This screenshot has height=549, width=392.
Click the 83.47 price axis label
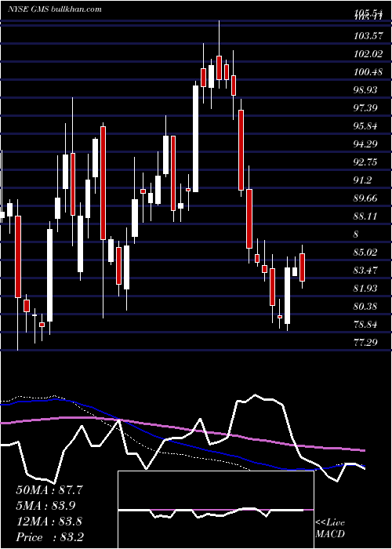(x=365, y=271)
